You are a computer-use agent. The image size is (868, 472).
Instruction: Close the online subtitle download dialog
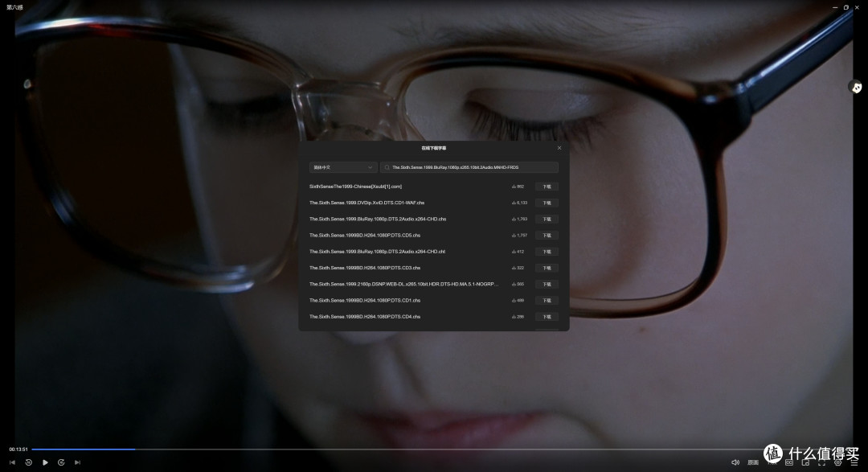[559, 148]
